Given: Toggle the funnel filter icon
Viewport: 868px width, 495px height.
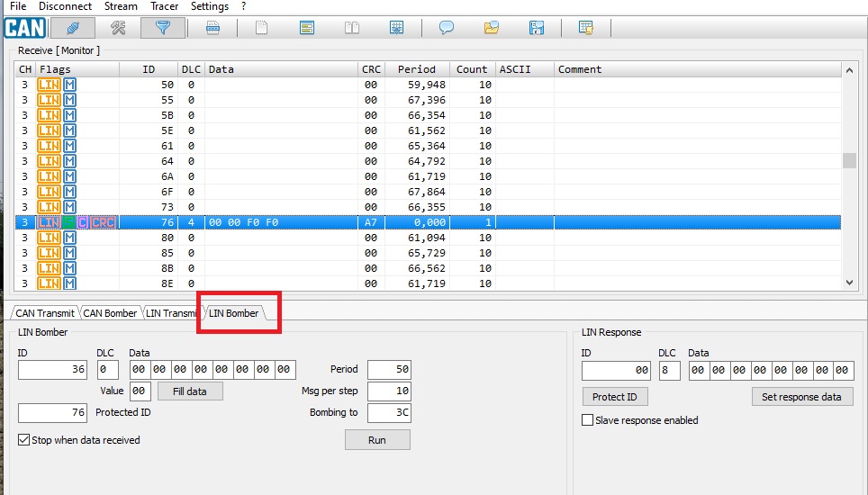Looking at the screenshot, I should click(x=163, y=27).
